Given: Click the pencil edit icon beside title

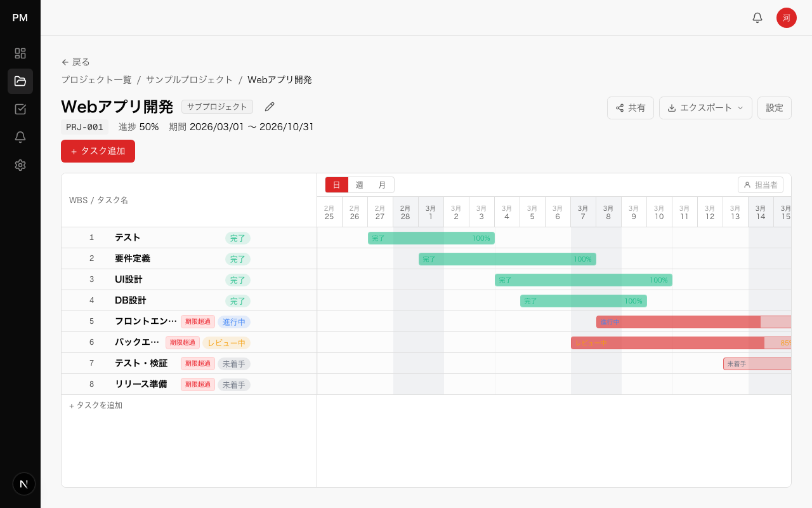Looking at the screenshot, I should pos(270,107).
